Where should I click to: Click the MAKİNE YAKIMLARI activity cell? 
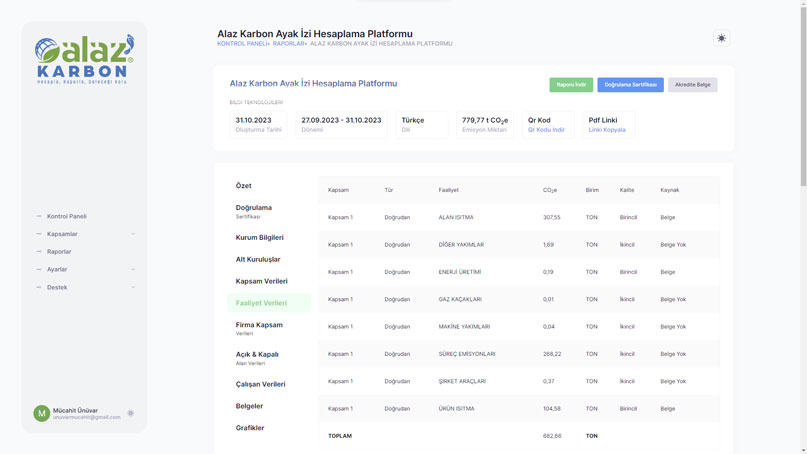pos(464,326)
